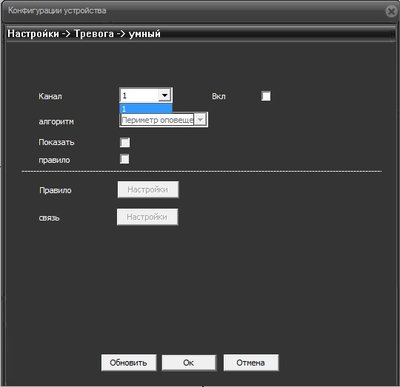Close the Конфигурации устройства dialog
Screen dimensions: 400x387
(391, 11)
